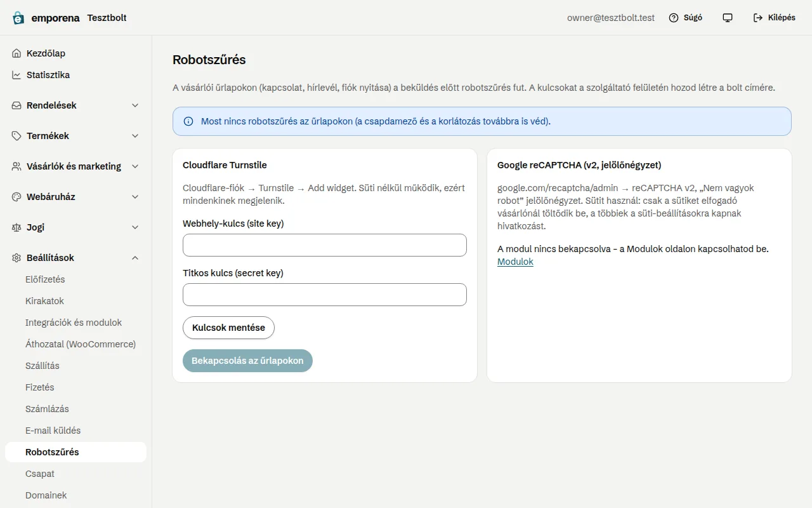Click the Vásárlók és marketing people icon

pyautogui.click(x=16, y=166)
